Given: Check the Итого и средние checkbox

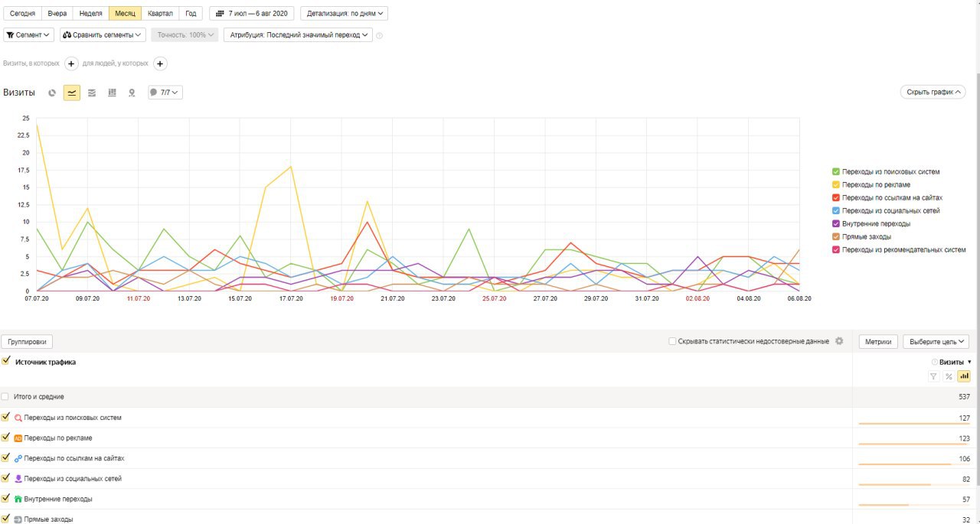Looking at the screenshot, I should [5, 397].
